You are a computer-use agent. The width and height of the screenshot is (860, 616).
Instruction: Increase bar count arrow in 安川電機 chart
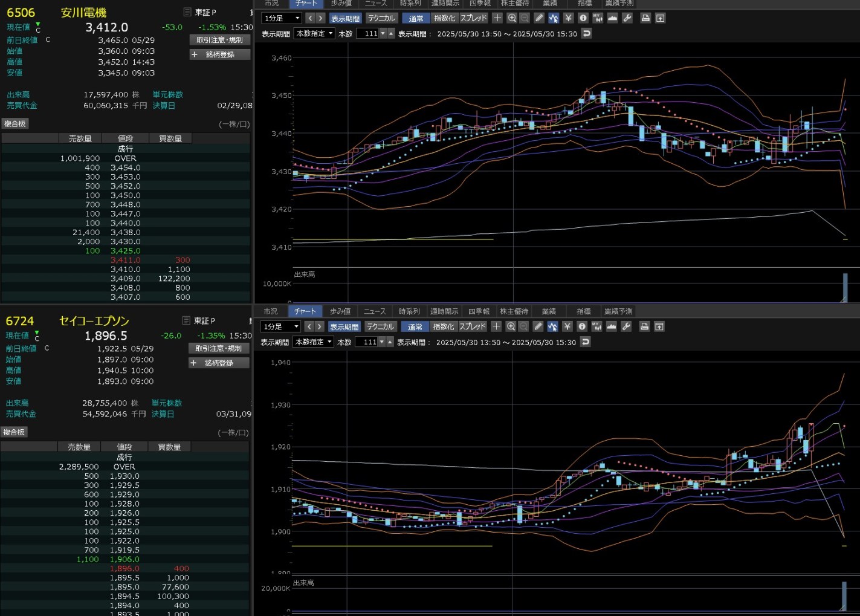pyautogui.click(x=391, y=33)
